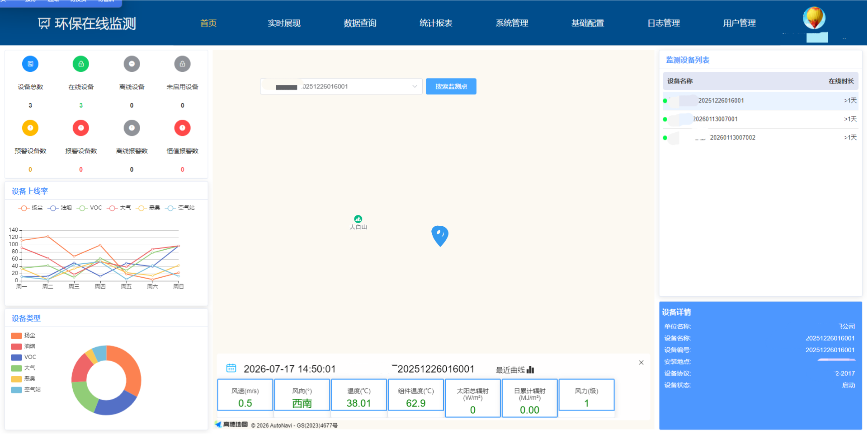Toggle 扬尘 series in line chart legend
This screenshot has width=868, height=434.
point(30,208)
